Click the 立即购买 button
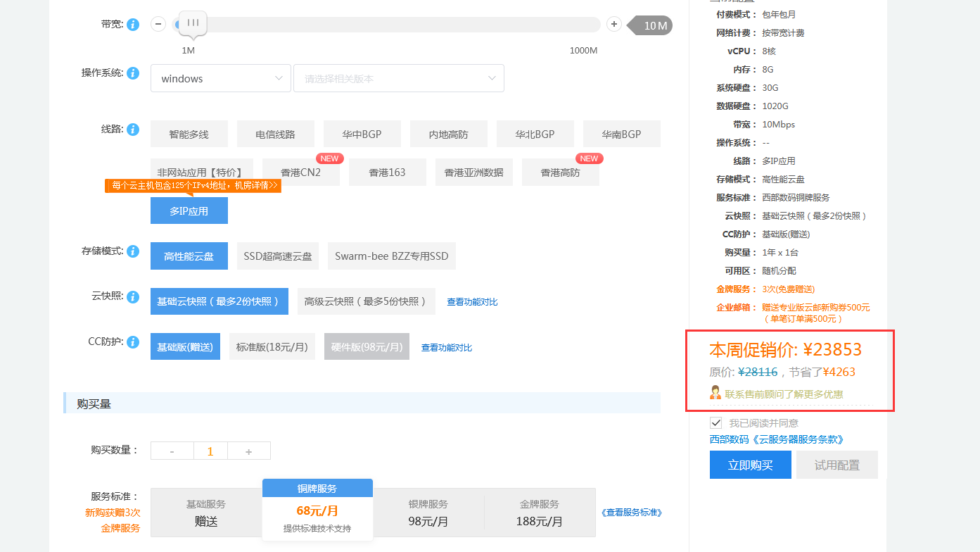This screenshot has width=980, height=552. 750,465
